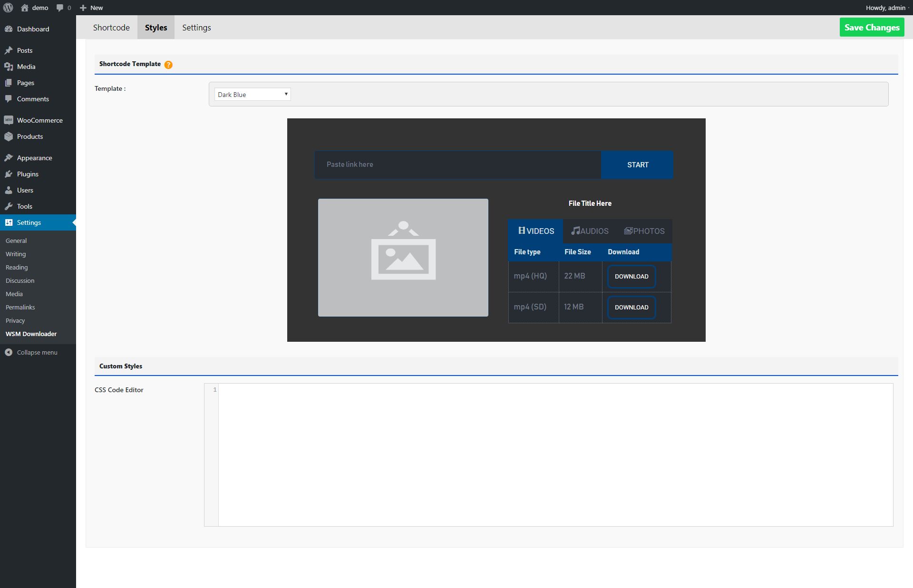Screen dimensions: 913x588
Task: Click the comments bubble icon in admin bar
Action: [60, 8]
